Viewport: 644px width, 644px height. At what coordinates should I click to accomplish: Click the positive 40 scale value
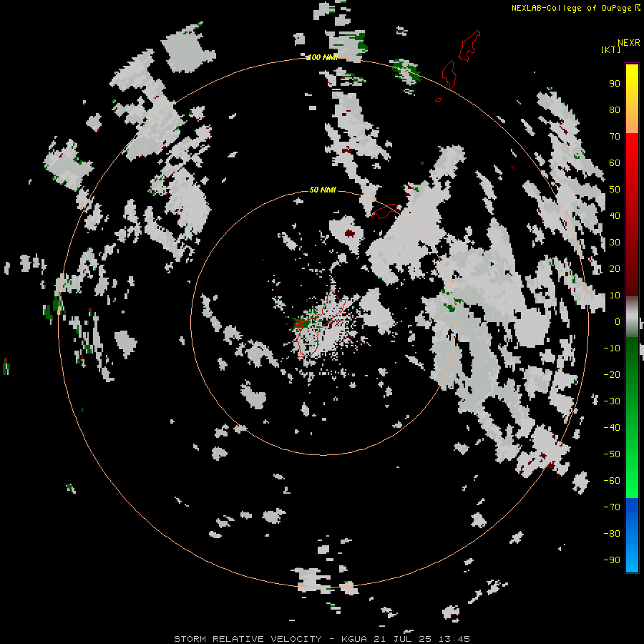coord(615,215)
